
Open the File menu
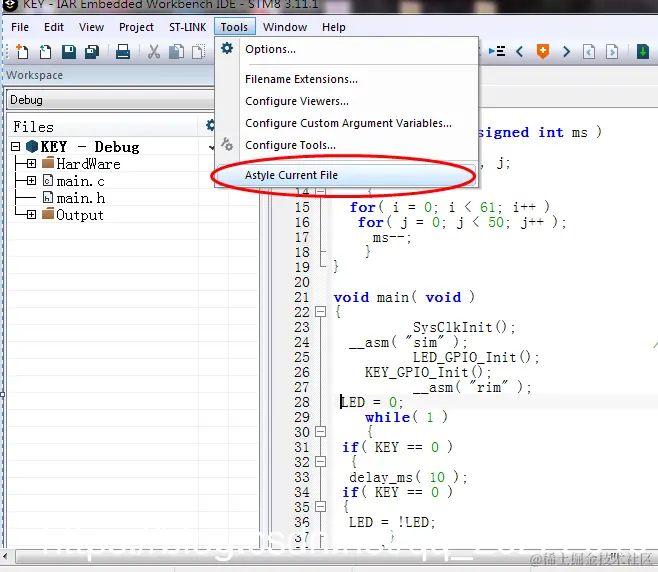[20, 27]
